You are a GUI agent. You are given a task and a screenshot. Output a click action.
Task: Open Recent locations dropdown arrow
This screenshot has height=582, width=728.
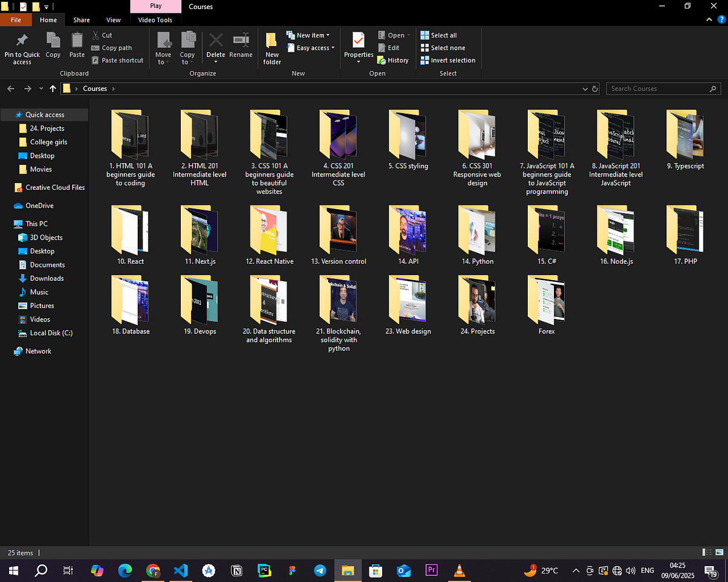point(41,89)
